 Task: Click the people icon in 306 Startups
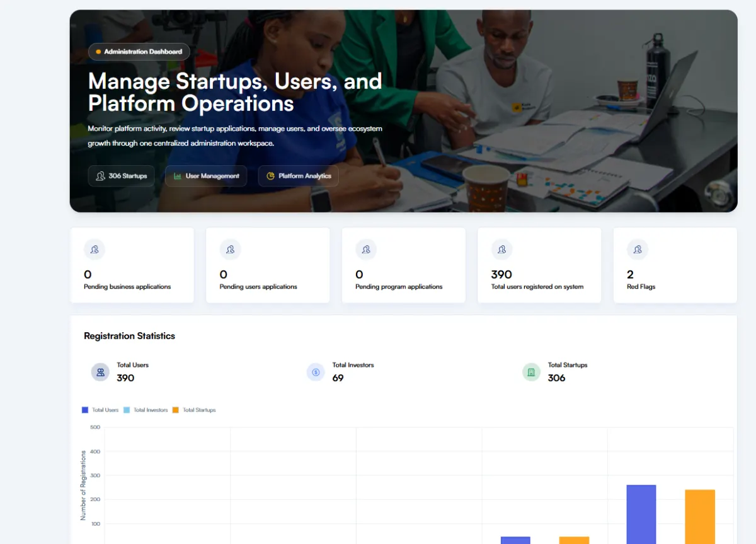click(x=100, y=176)
